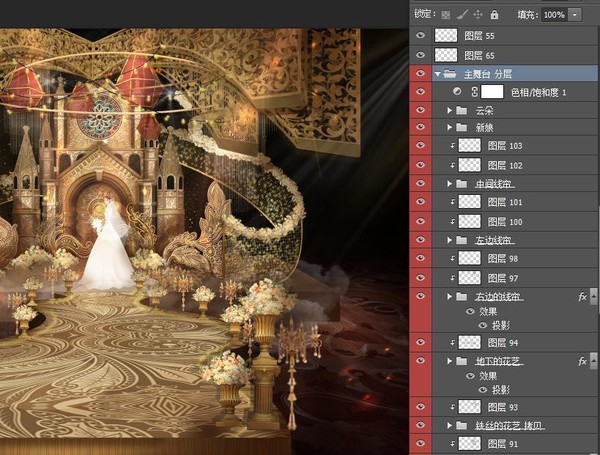This screenshot has height=455, width=600.
Task: Click the 色相/饱和度 1 adjustment layer icon
Action: point(457,91)
